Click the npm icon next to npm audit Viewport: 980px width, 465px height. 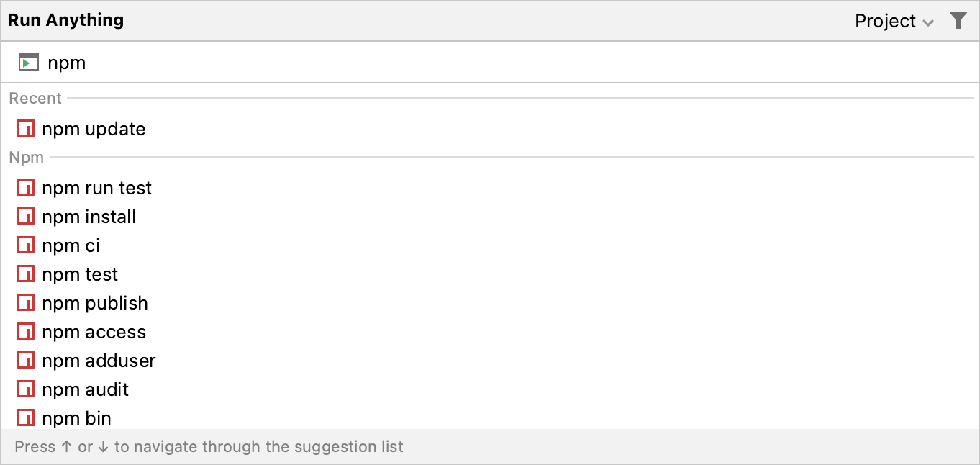26,389
